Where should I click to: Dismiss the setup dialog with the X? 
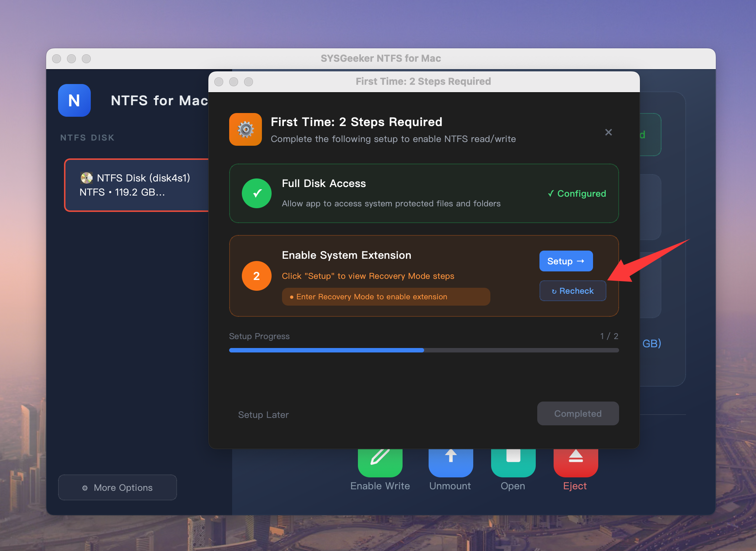point(608,132)
